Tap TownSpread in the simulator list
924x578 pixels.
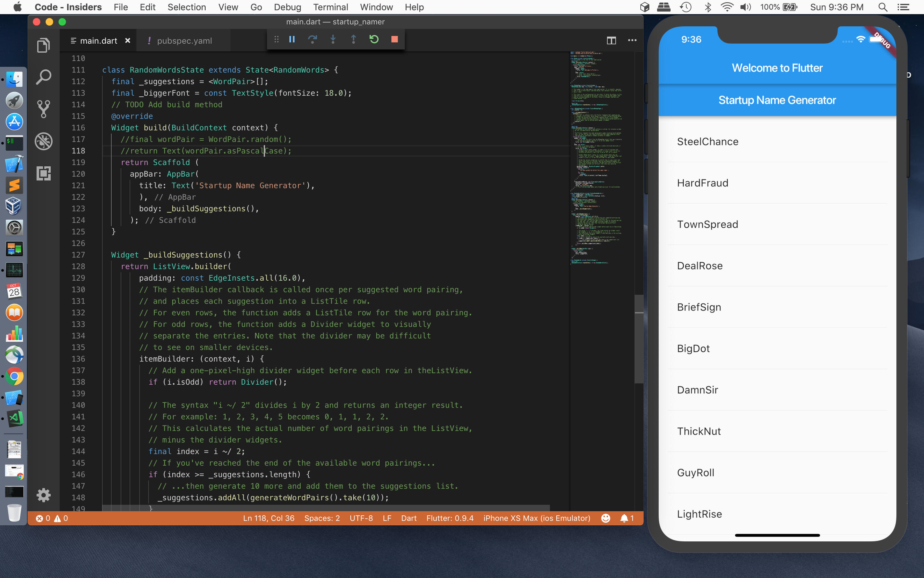pos(777,224)
